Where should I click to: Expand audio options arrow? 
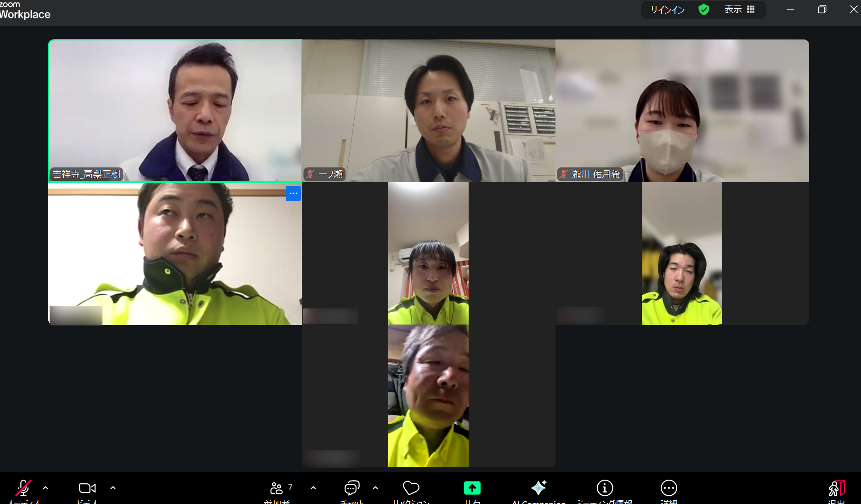point(45,488)
